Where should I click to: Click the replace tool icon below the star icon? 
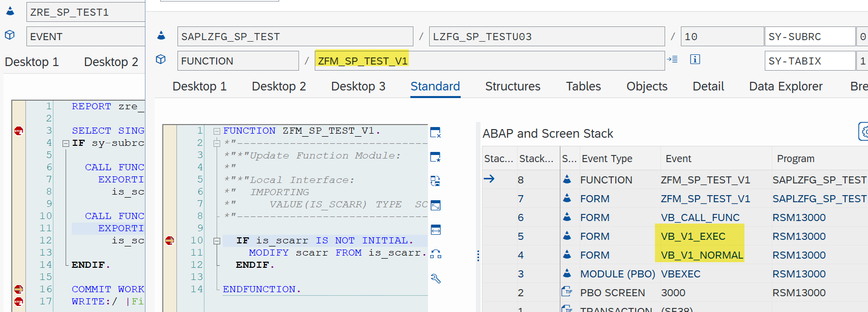click(435, 181)
